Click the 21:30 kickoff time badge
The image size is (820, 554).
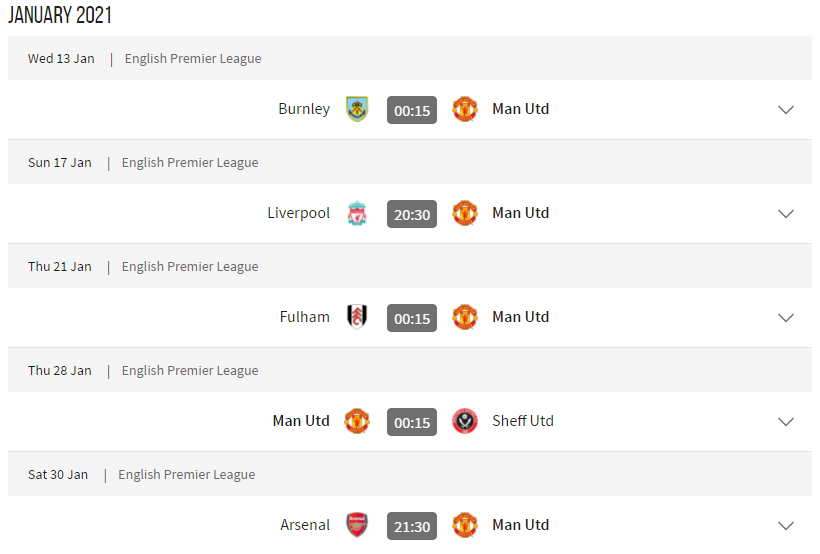[x=412, y=526]
